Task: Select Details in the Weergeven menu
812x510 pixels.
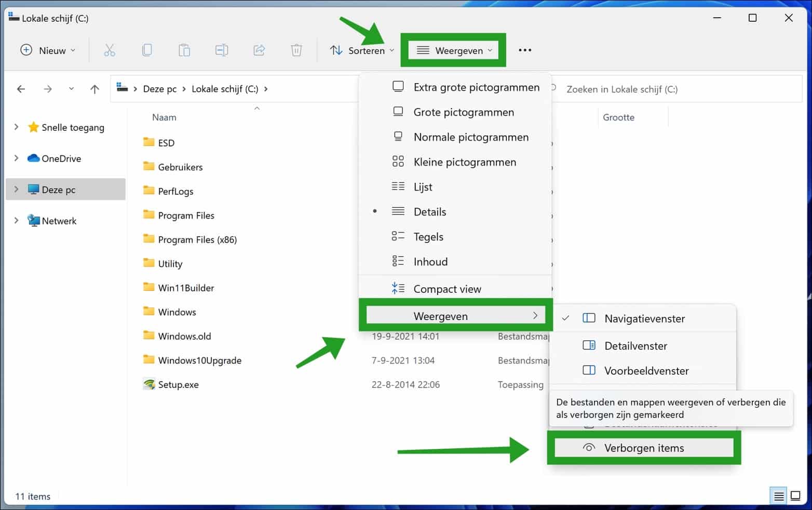Action: pos(429,211)
